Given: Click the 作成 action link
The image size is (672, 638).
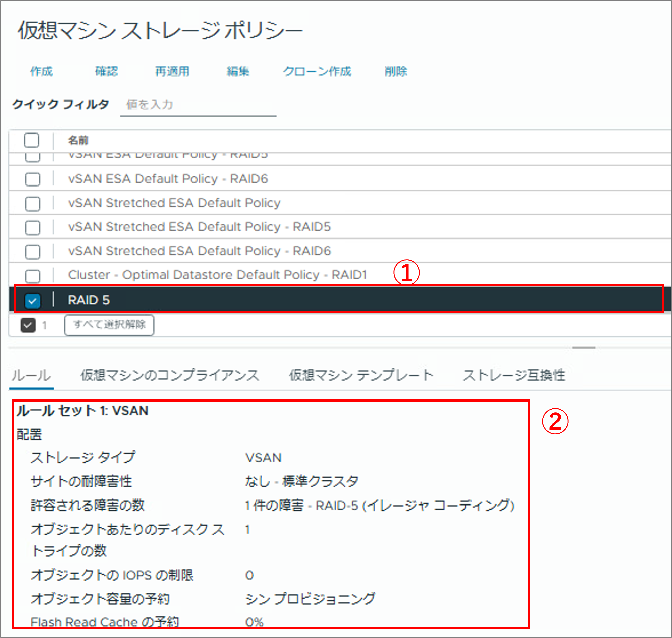Looking at the screenshot, I should click(x=41, y=71).
